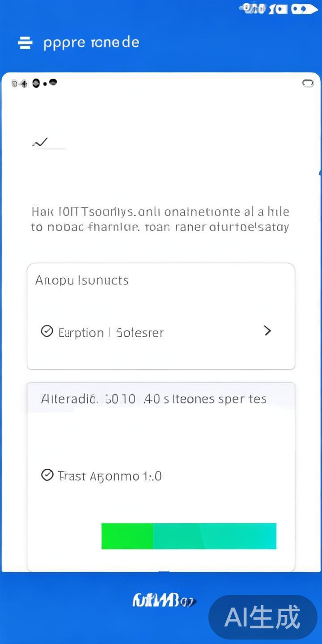Tap the small blue handle at card bottom
This screenshot has width=322, height=644.
(x=164, y=572)
